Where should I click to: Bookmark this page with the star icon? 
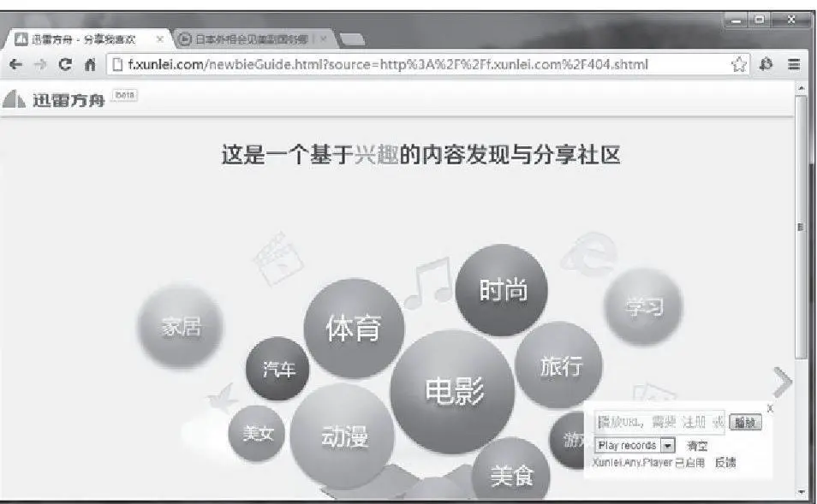[x=738, y=64]
